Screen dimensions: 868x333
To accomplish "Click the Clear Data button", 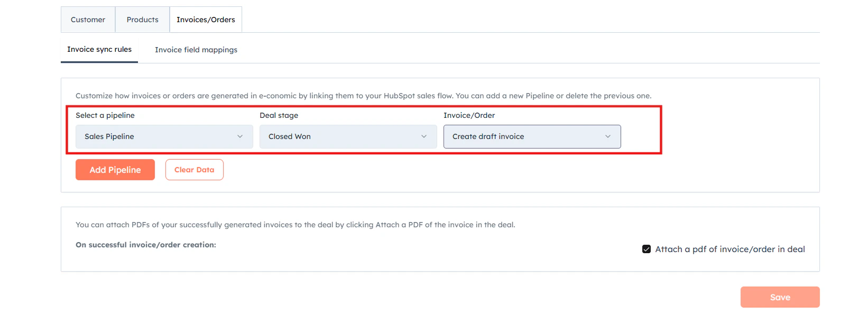I will tap(195, 170).
